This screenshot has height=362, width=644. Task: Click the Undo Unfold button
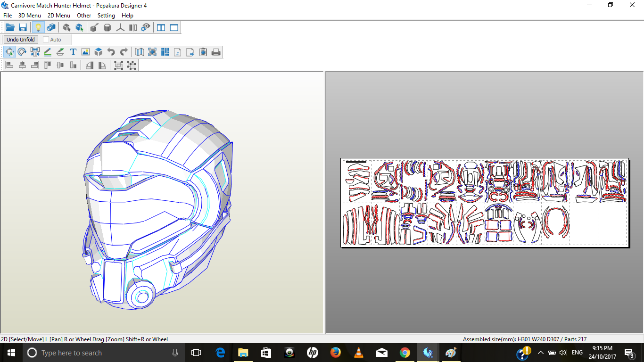(21, 40)
